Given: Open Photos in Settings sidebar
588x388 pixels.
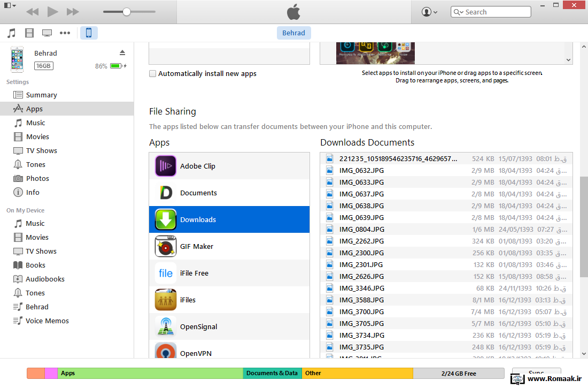Looking at the screenshot, I should point(67,178).
